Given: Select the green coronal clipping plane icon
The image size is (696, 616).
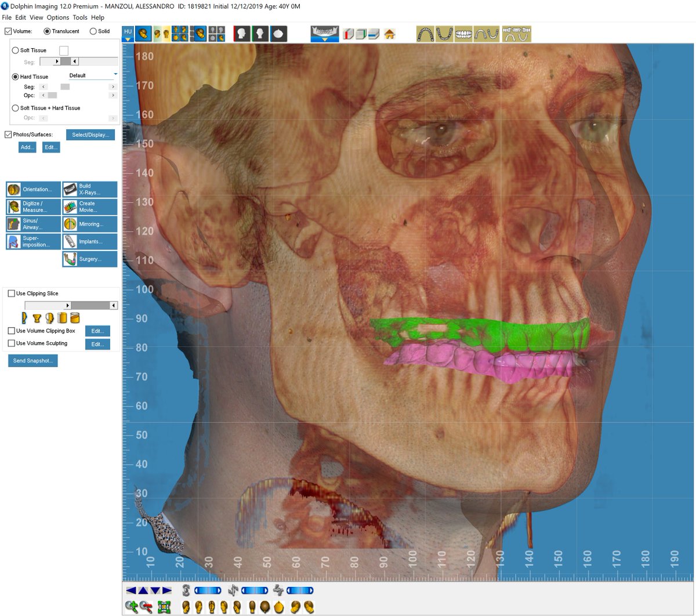Looking at the screenshot, I should [362, 34].
